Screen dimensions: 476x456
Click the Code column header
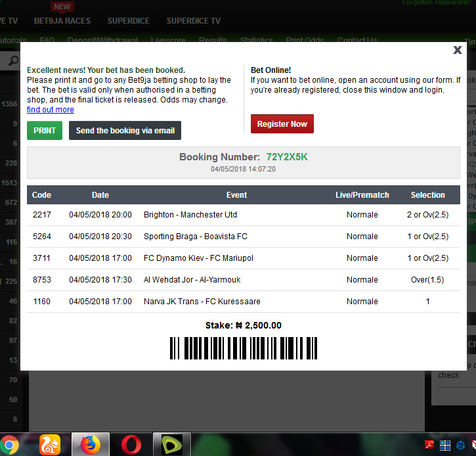[x=41, y=194]
